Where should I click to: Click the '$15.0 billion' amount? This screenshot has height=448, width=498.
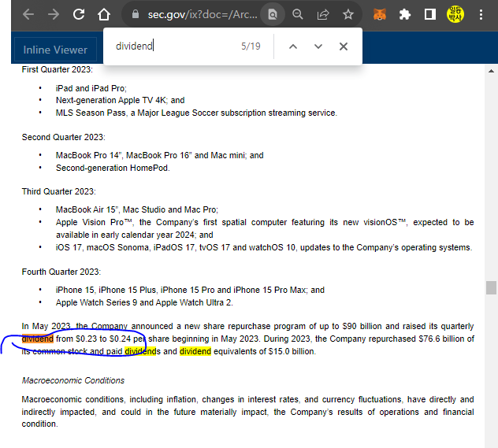292,351
